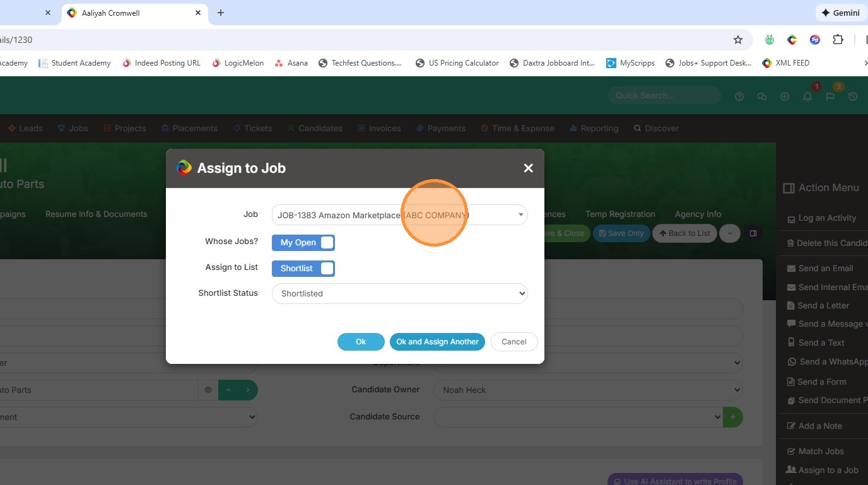Click green plus next to Candidate Source
This screenshot has width=868, height=485.
pyautogui.click(x=733, y=417)
